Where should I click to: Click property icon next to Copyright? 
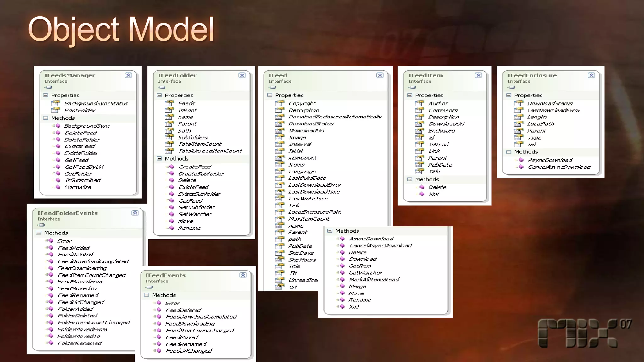click(x=280, y=103)
